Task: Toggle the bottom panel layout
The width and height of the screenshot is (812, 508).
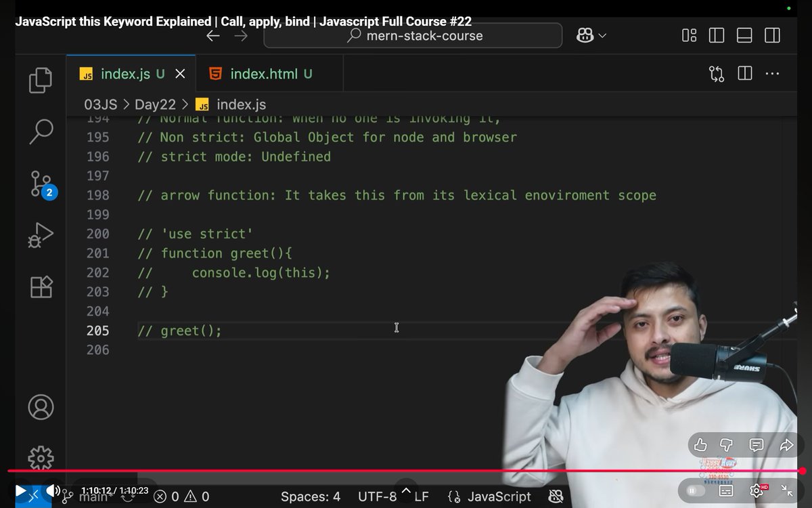Action: point(744,35)
